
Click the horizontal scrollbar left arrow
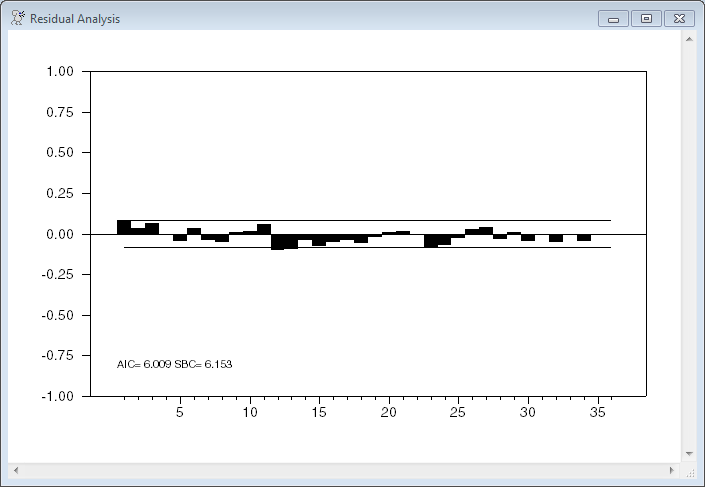pyautogui.click(x=16, y=470)
